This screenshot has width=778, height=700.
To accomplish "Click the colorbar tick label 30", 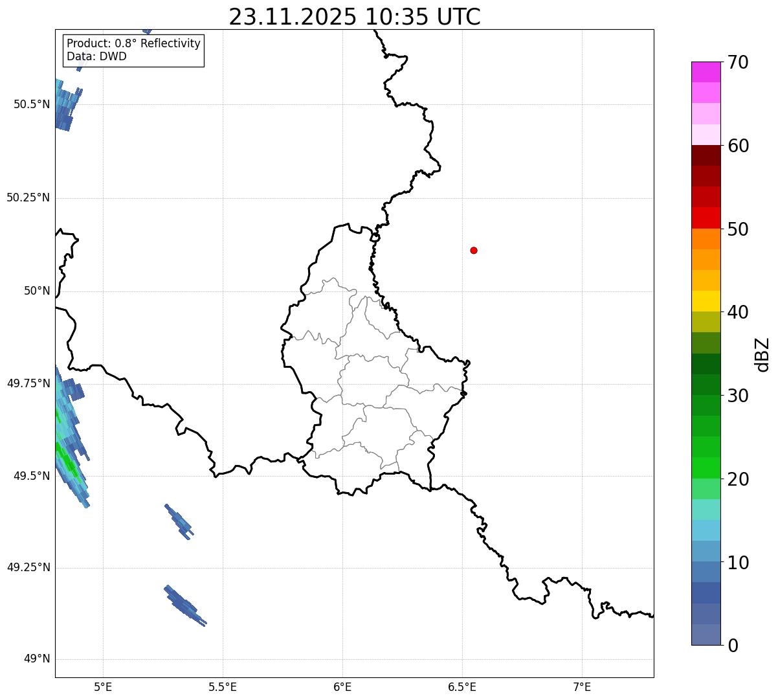I will coord(738,396).
